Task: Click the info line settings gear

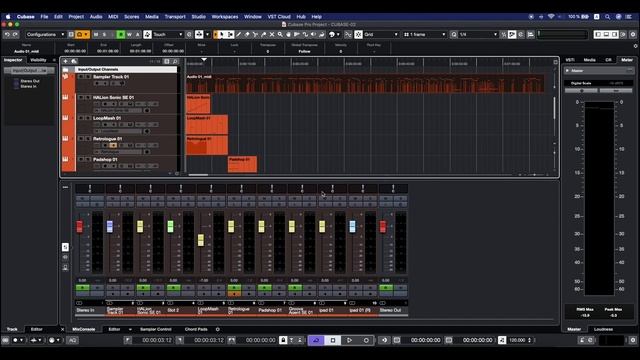Action: click(636, 46)
